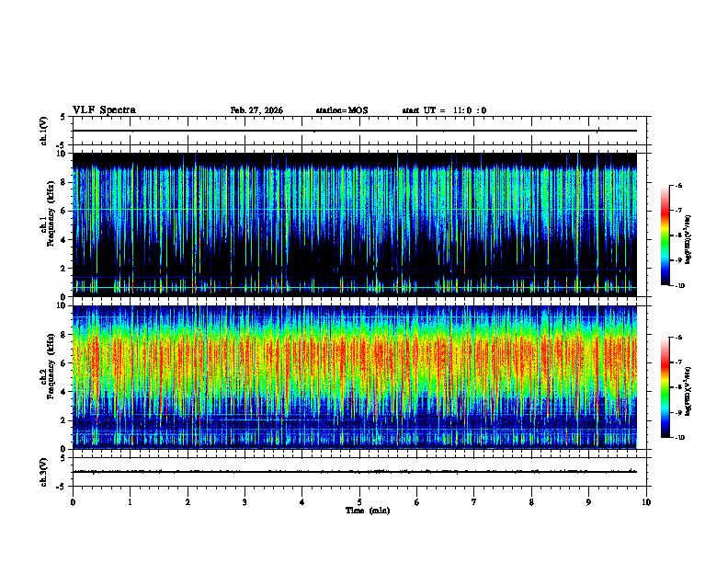Click the "-6" label on ch.1 color scale

pos(678,186)
